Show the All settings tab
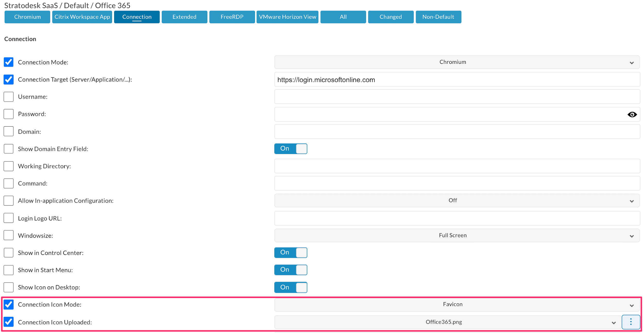 pos(343,17)
